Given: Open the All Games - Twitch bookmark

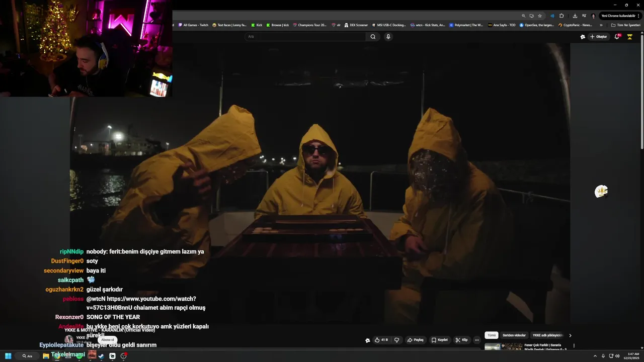Looking at the screenshot, I should 193,25.
